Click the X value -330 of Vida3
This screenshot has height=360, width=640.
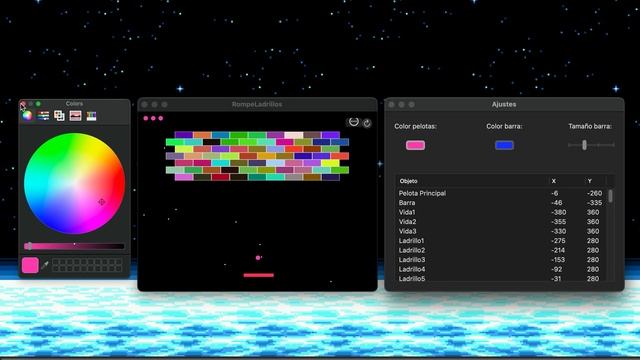[558, 231]
